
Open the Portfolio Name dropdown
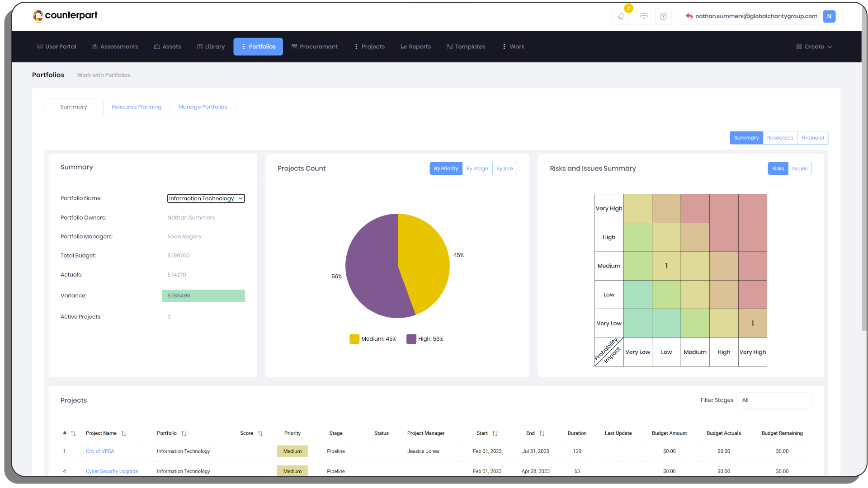pos(206,198)
